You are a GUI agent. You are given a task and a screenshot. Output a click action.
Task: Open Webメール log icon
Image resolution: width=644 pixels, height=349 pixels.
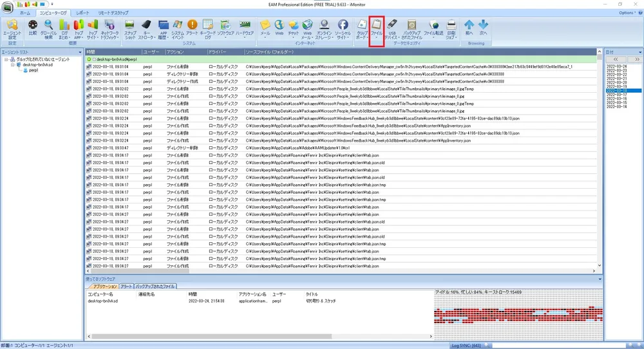pyautogui.click(x=307, y=29)
